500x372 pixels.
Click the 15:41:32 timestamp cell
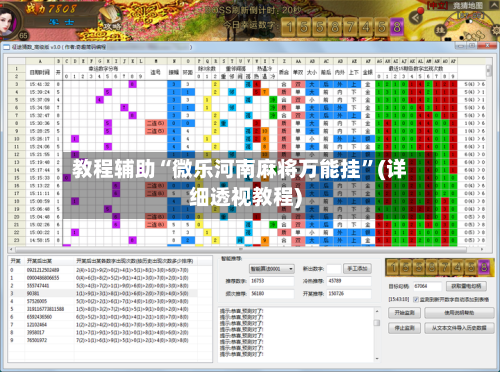40,84
